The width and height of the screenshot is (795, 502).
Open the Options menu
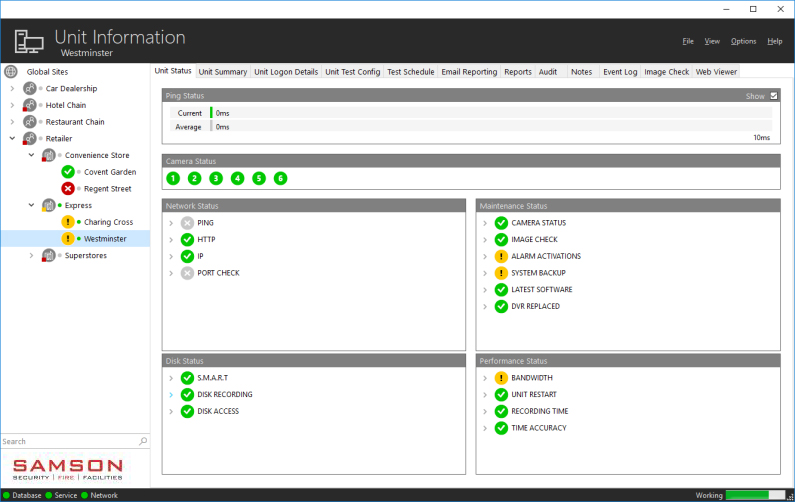[x=743, y=41]
